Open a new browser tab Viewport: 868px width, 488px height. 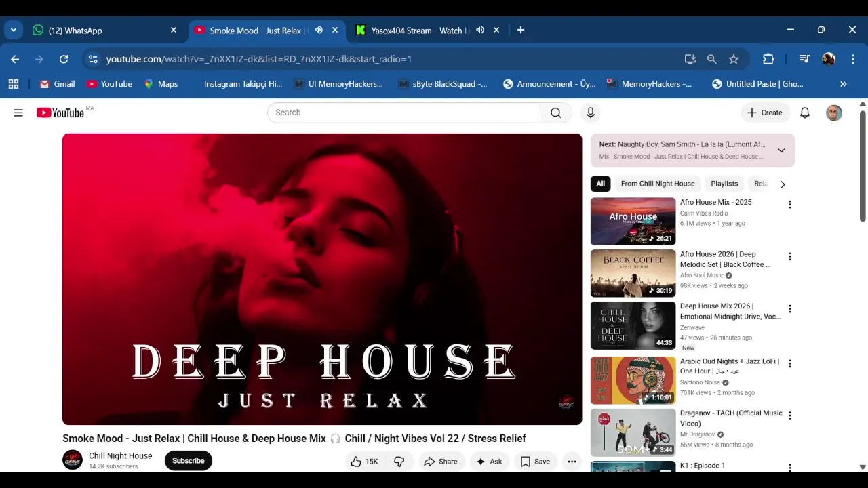pos(521,30)
